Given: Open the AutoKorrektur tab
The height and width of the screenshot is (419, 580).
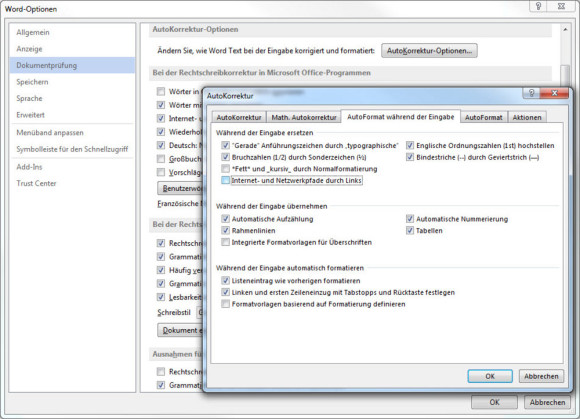Looking at the screenshot, I should pos(239,117).
